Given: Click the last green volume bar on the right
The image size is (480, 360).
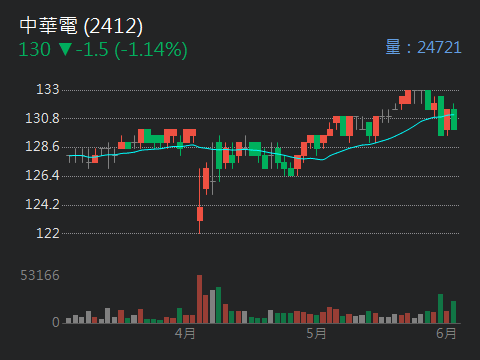Looking at the screenshot, I should coord(453,312).
